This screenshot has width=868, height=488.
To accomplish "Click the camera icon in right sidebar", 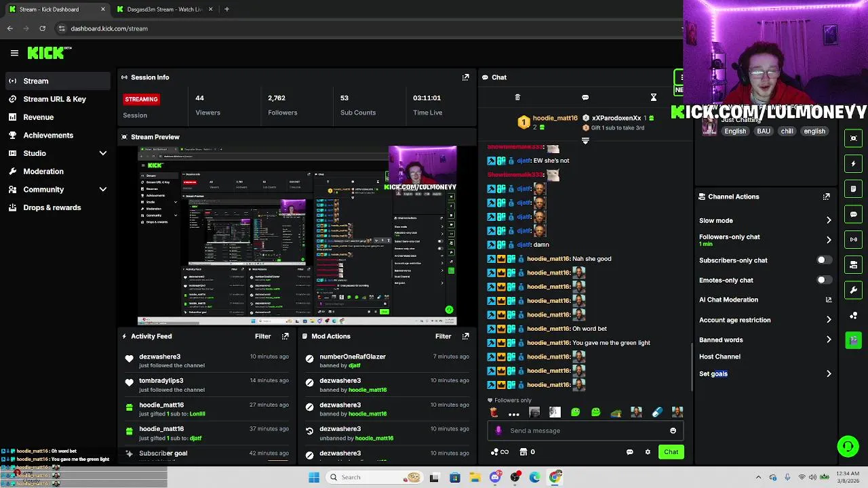I will [854, 265].
